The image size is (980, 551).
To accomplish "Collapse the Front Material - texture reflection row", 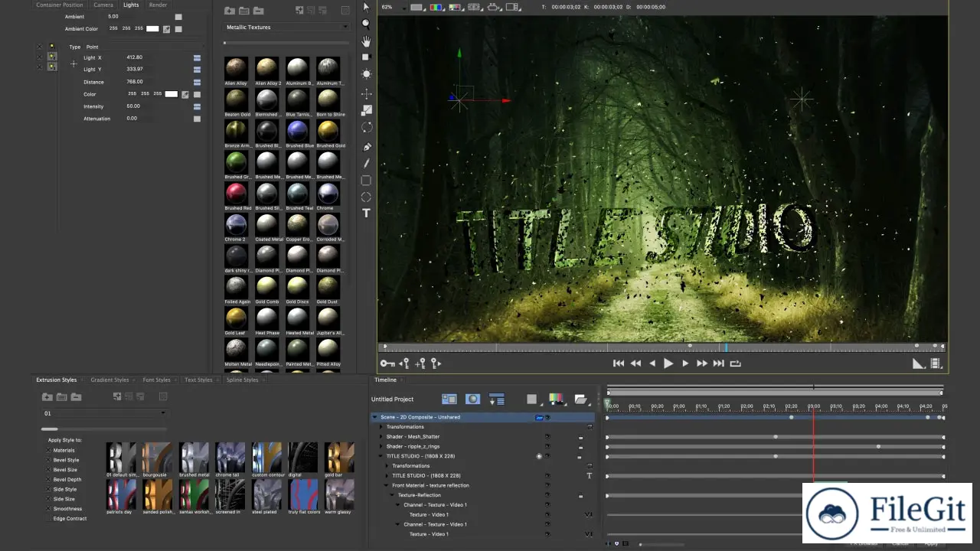I will (387, 485).
